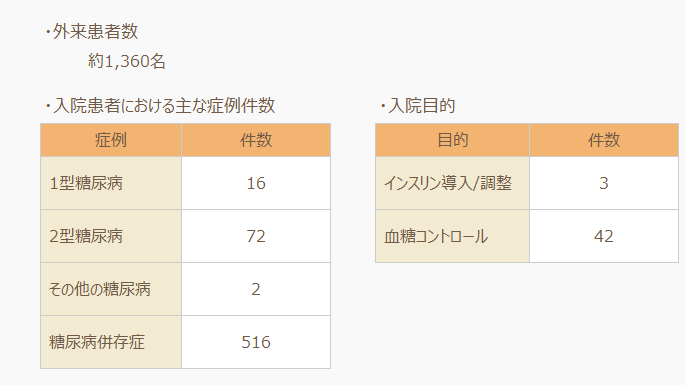686x385 pixels.
Task: Click the 入院目的 section heading
Action: point(422,105)
